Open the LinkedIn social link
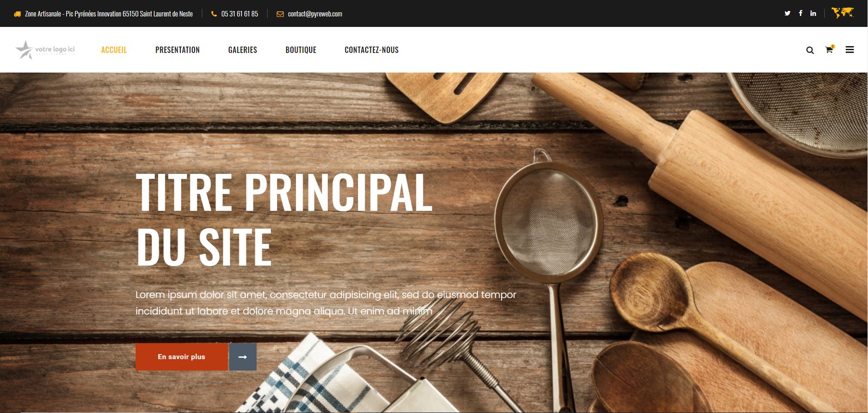This screenshot has width=868, height=413. click(813, 13)
